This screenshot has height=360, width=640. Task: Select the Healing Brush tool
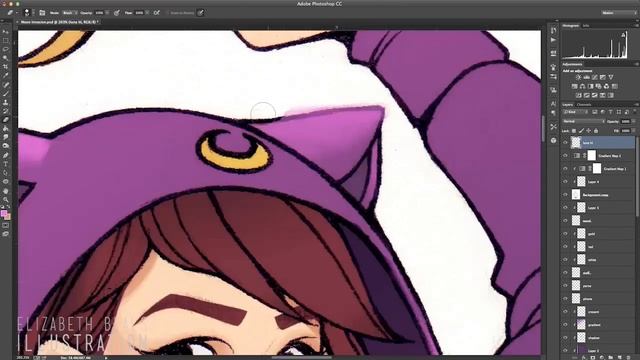pyautogui.click(x=6, y=84)
